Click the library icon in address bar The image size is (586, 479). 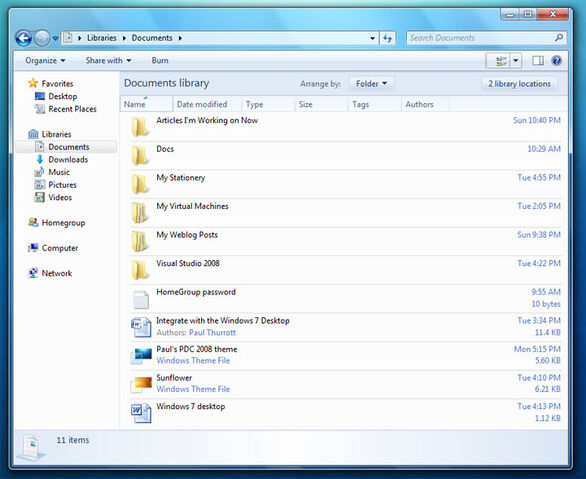coord(68,38)
